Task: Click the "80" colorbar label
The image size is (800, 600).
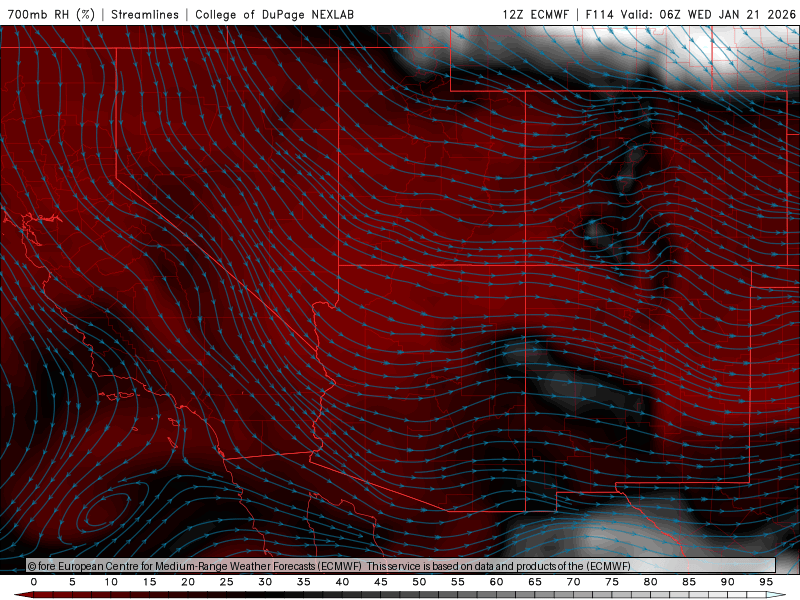Action: click(651, 582)
